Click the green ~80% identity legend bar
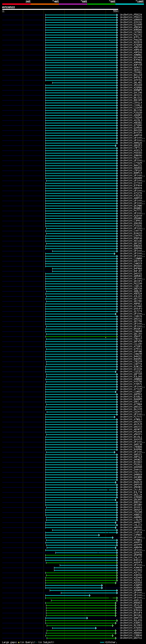The height and width of the screenshot is (644, 146). coord(101,4)
